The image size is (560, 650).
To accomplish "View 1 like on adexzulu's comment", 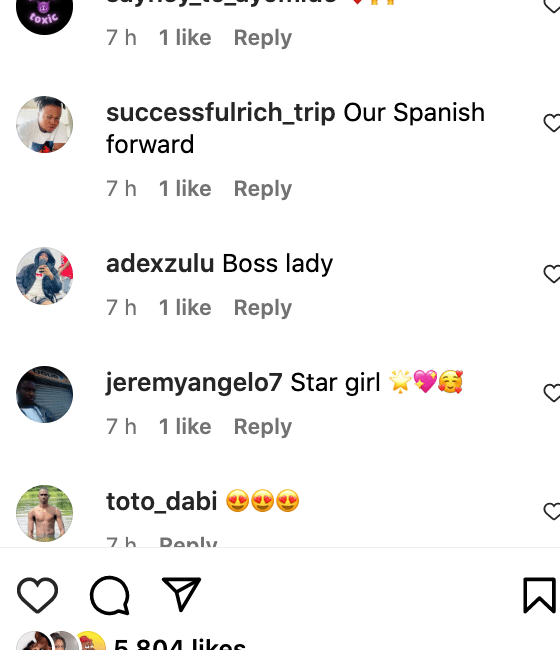I will (x=185, y=308).
